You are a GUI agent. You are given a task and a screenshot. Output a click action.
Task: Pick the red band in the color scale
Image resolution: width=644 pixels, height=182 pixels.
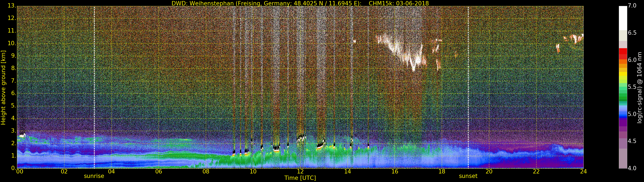coord(623,51)
